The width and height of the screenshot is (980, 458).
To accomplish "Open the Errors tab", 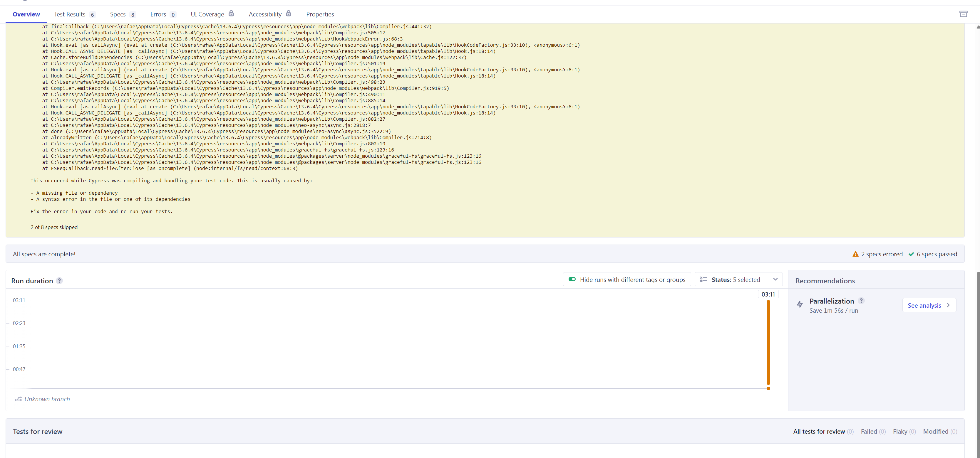I will [x=163, y=14].
